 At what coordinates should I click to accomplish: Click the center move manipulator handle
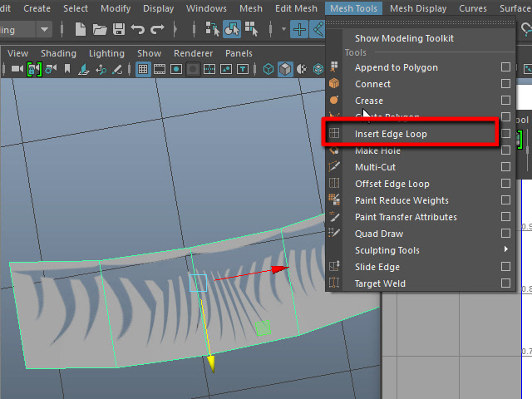pyautogui.click(x=198, y=283)
